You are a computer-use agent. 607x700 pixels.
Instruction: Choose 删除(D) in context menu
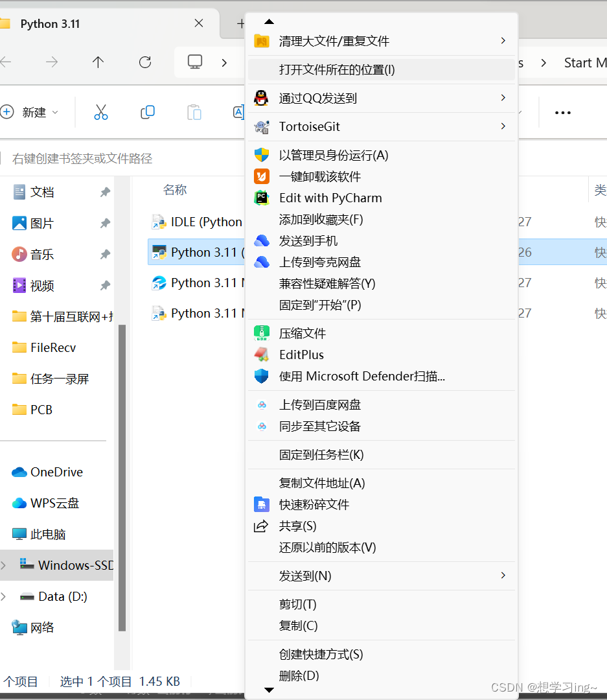[x=382, y=676]
